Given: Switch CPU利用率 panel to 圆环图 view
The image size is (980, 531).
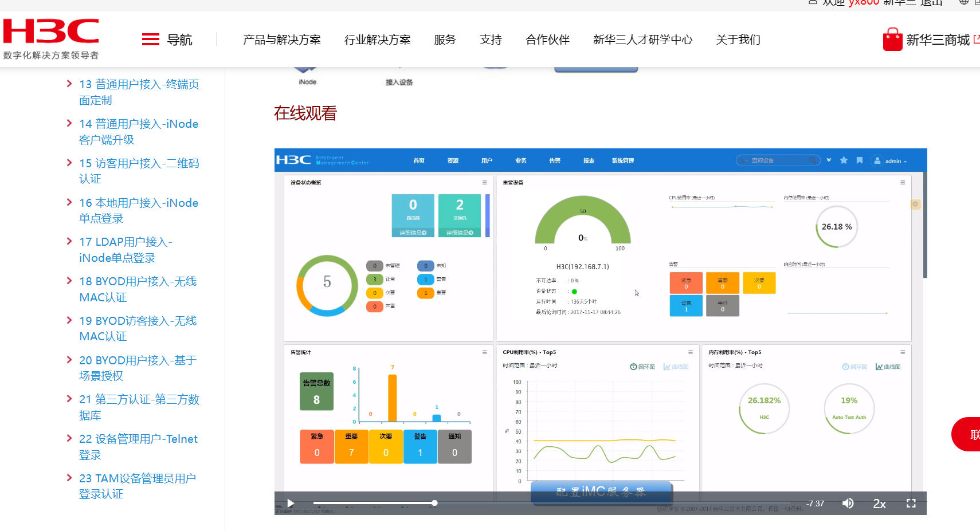Looking at the screenshot, I should coord(642,367).
